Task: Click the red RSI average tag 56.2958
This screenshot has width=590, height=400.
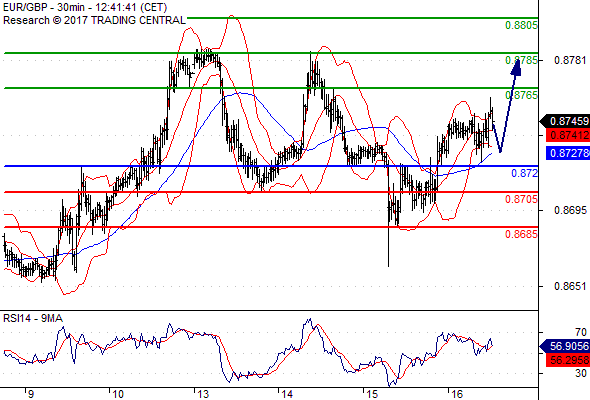Action: 568,360
